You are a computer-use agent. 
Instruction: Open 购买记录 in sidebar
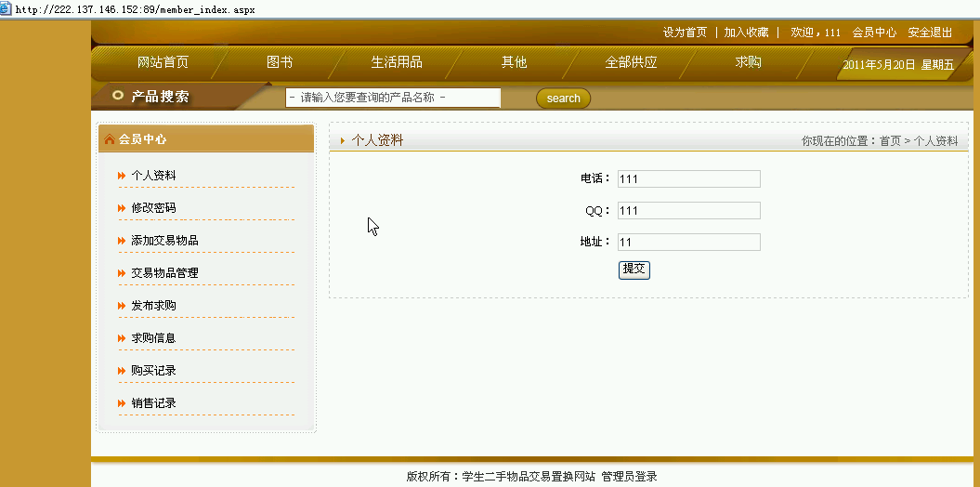(x=154, y=371)
